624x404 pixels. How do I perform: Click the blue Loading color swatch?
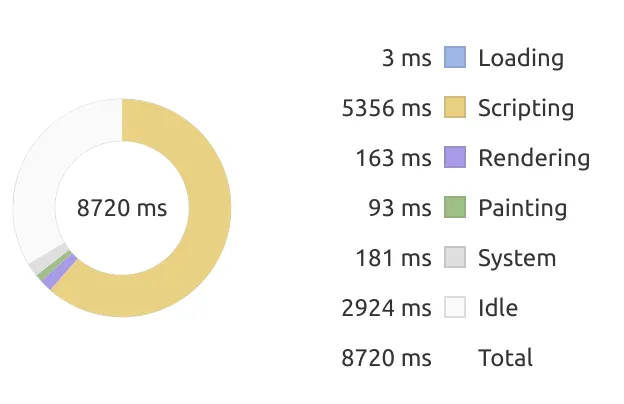click(455, 58)
